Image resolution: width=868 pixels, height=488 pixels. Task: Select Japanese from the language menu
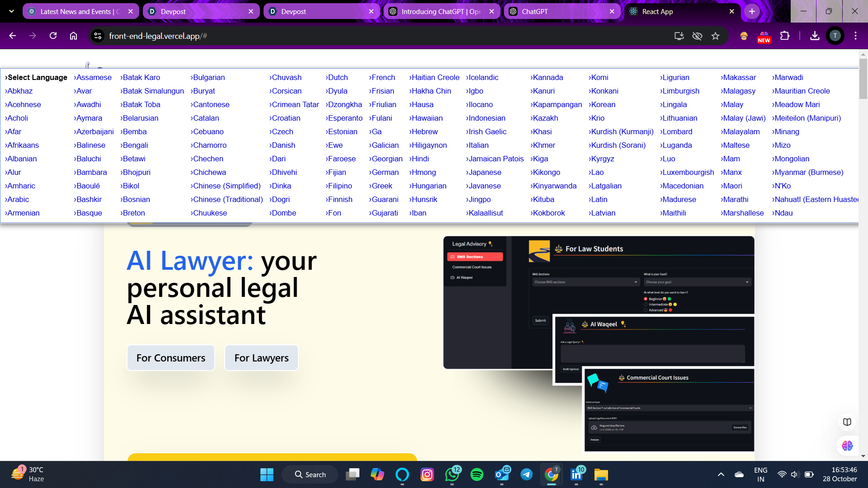coord(485,172)
